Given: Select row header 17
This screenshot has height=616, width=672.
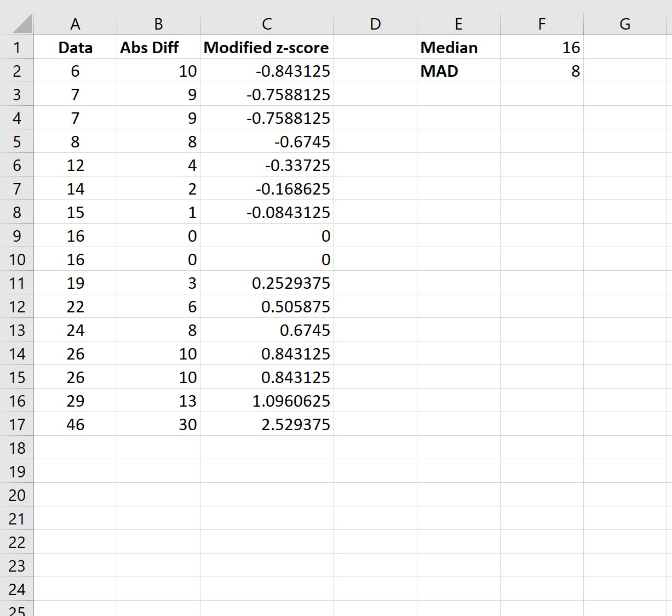Looking at the screenshot, I should pos(17,424).
